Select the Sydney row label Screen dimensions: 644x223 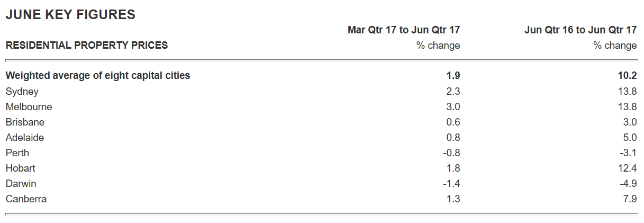pyautogui.click(x=22, y=92)
